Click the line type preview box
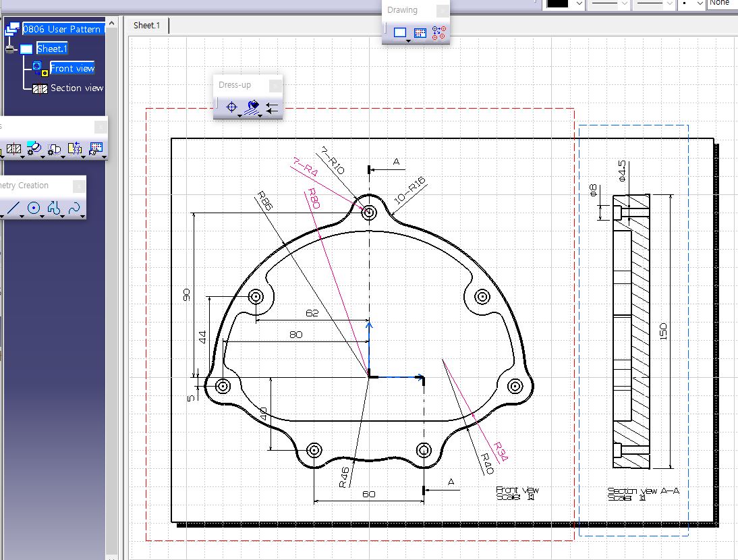The image size is (738, 560). click(650, 3)
